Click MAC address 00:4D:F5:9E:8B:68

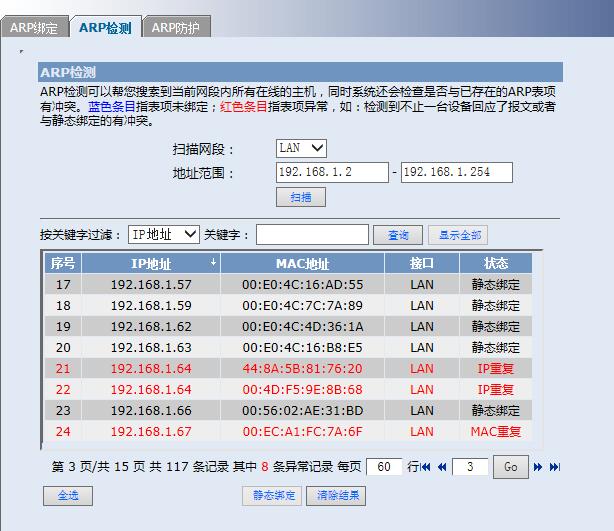302,390
